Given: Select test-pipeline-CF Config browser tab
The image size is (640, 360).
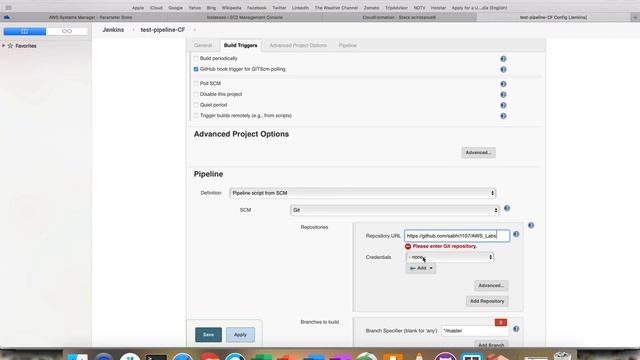Looking at the screenshot, I should coord(553,18).
